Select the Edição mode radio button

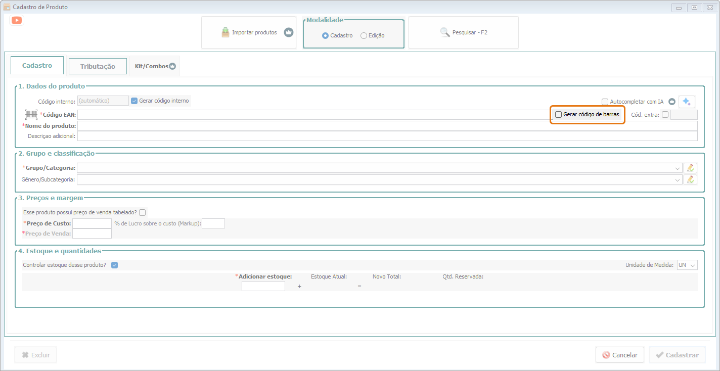pyautogui.click(x=364, y=35)
